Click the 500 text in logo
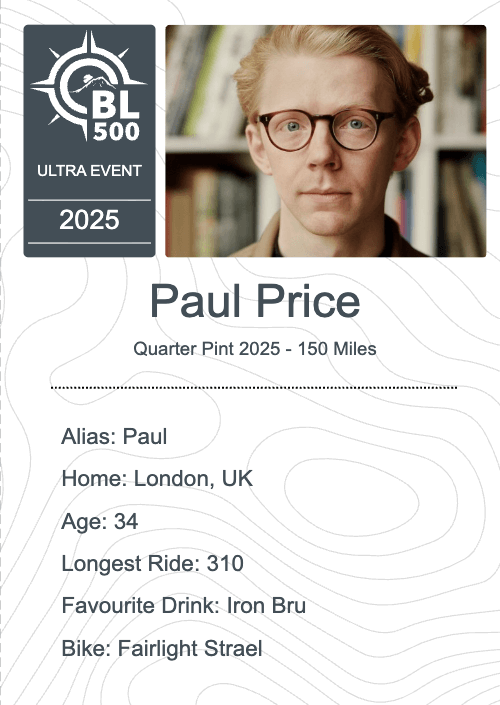 116,132
